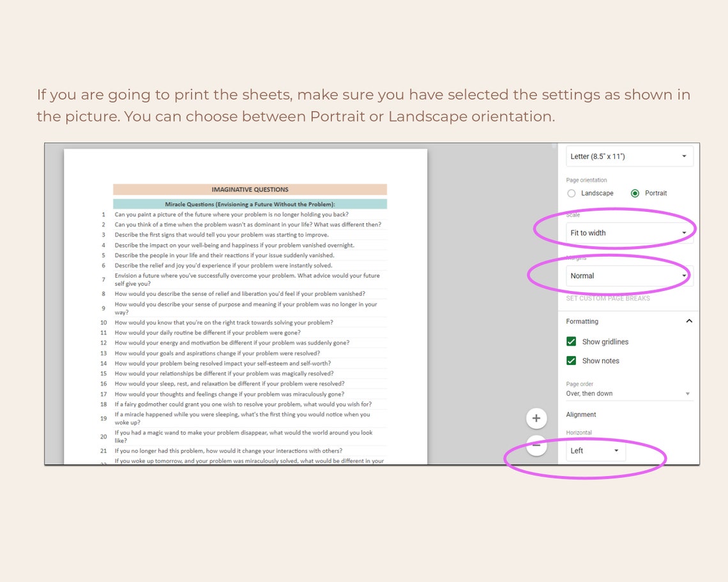
Task: Select the Landscape orientation radio button
Action: coord(572,193)
